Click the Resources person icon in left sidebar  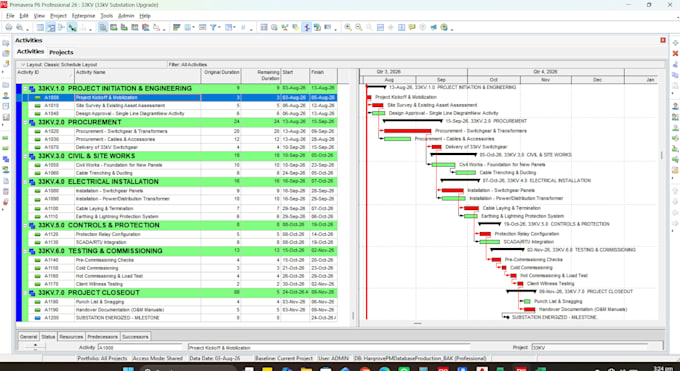click(6, 95)
